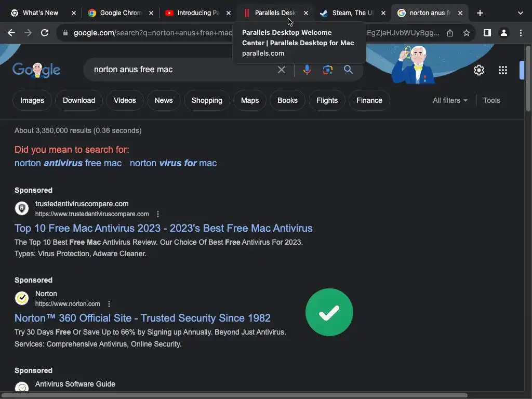Image resolution: width=532 pixels, height=399 pixels.
Task: Click About 3,350,000 results text
Action: 78,130
